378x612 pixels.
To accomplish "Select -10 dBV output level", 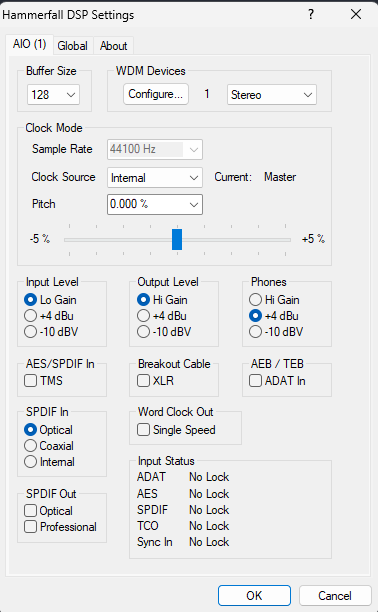I will click(x=164, y=332).
